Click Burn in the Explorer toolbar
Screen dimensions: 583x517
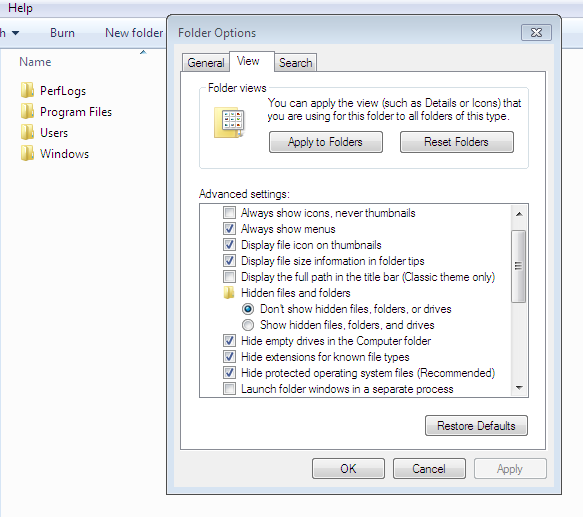point(62,33)
